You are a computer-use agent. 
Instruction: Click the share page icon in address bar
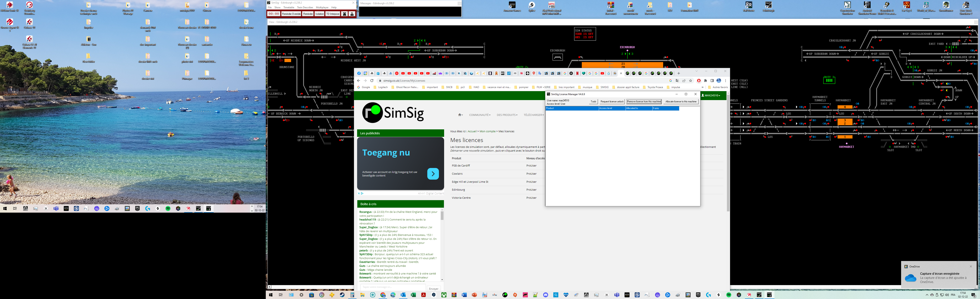tap(684, 81)
